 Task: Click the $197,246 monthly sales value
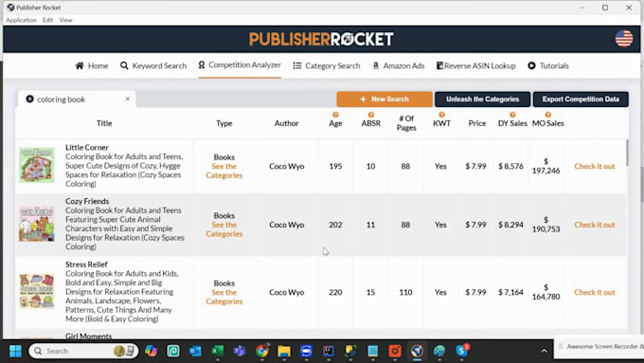click(x=546, y=166)
